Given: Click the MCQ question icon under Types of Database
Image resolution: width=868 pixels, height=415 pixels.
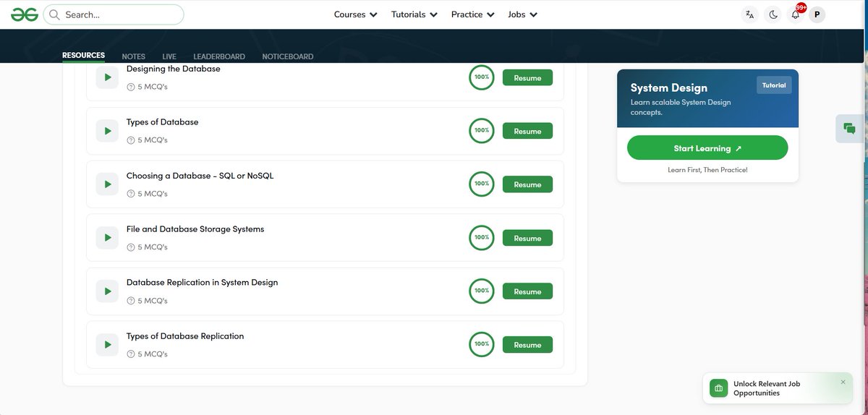Looking at the screenshot, I should [x=131, y=140].
